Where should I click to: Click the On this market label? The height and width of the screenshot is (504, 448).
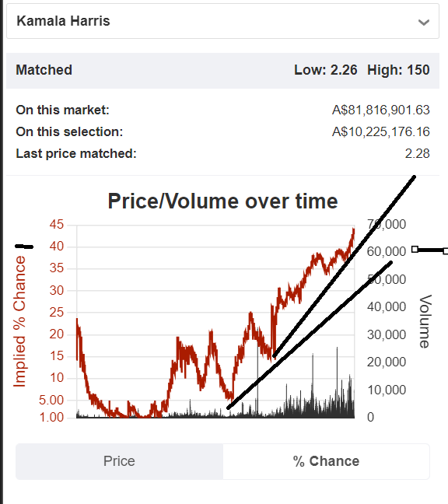pyautogui.click(x=63, y=110)
